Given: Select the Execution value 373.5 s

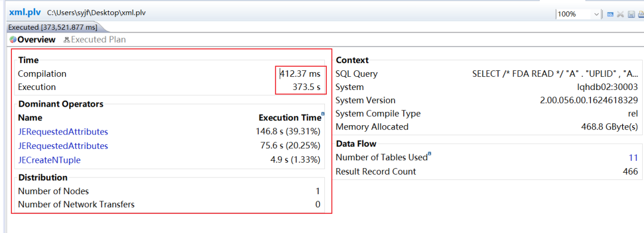Looking at the screenshot, I should click(306, 87).
